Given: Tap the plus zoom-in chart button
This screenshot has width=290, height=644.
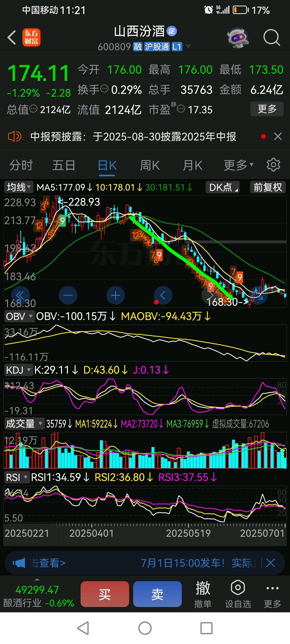Looking at the screenshot, I should coord(115,295).
